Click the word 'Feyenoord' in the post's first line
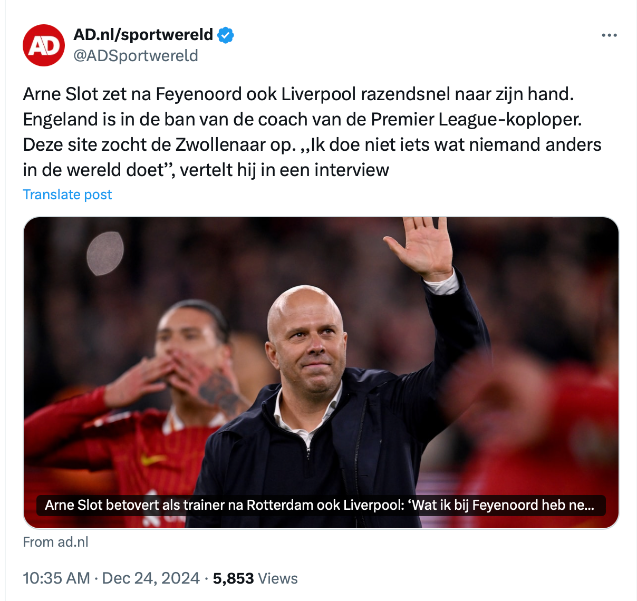 click(199, 94)
